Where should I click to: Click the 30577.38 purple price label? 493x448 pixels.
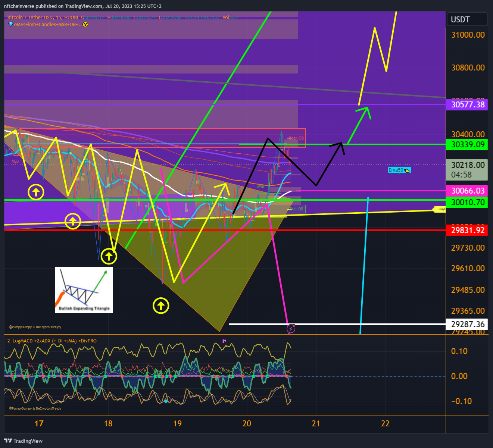pyautogui.click(x=467, y=104)
